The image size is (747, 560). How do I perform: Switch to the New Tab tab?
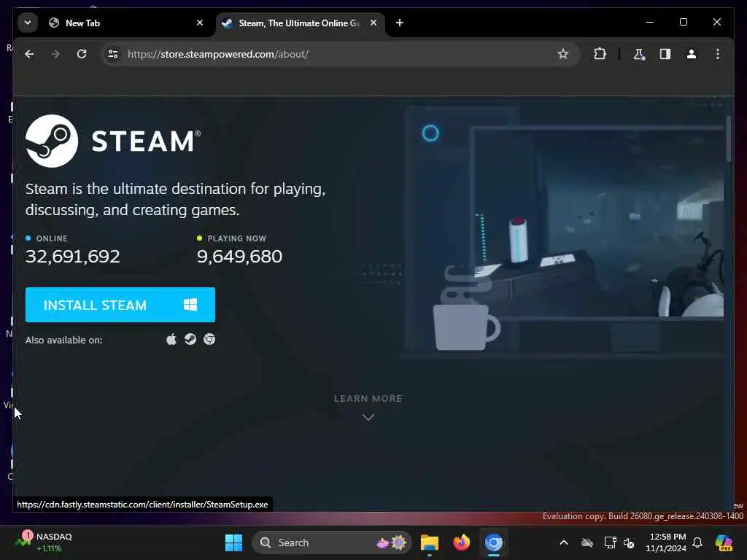126,23
